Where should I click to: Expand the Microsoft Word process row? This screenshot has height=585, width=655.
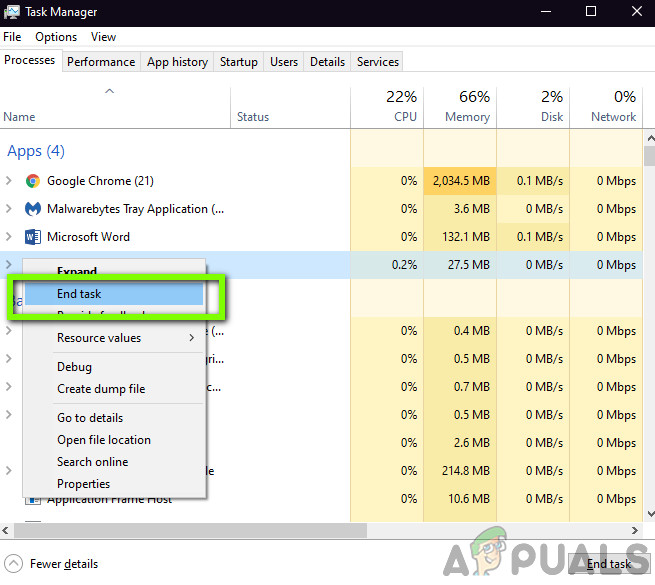(8, 237)
